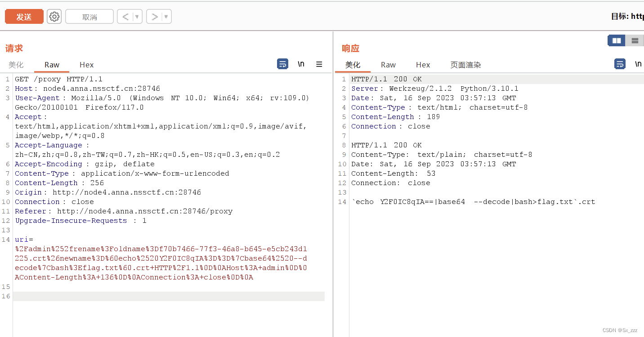Go to previous request with back arrow
This screenshot has height=337, width=644.
point(125,17)
